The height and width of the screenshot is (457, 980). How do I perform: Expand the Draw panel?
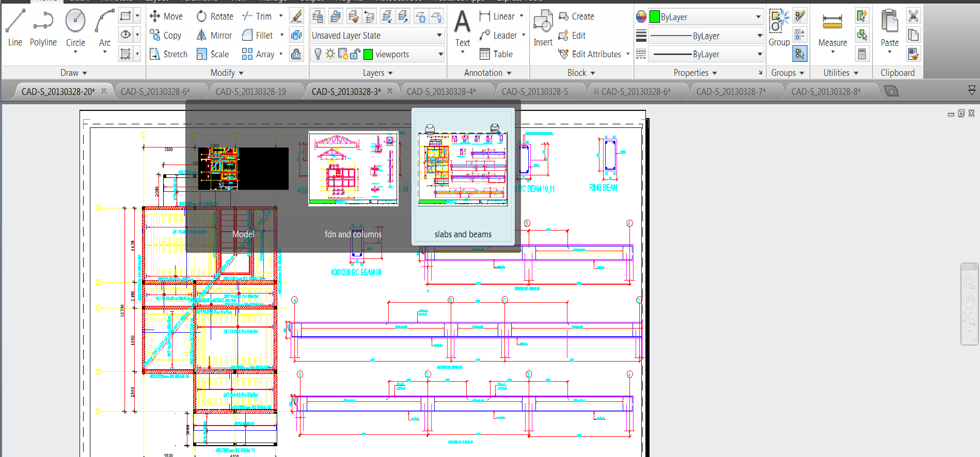click(73, 73)
